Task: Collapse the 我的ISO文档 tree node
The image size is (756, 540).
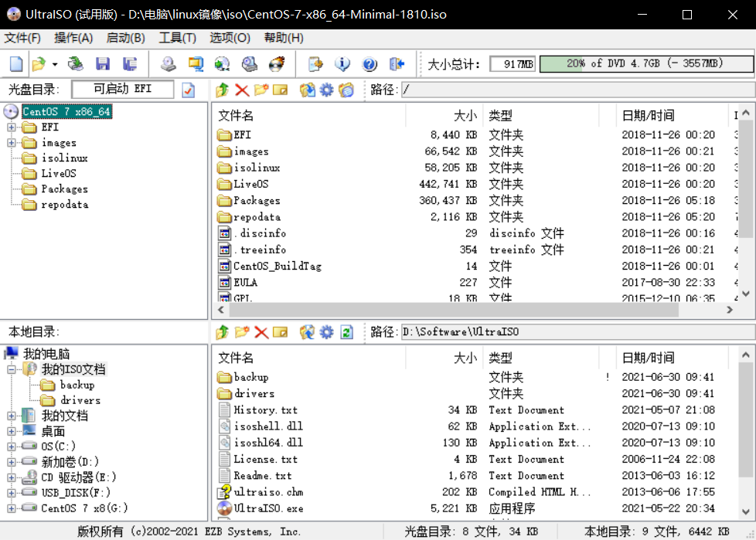Action: 12,369
